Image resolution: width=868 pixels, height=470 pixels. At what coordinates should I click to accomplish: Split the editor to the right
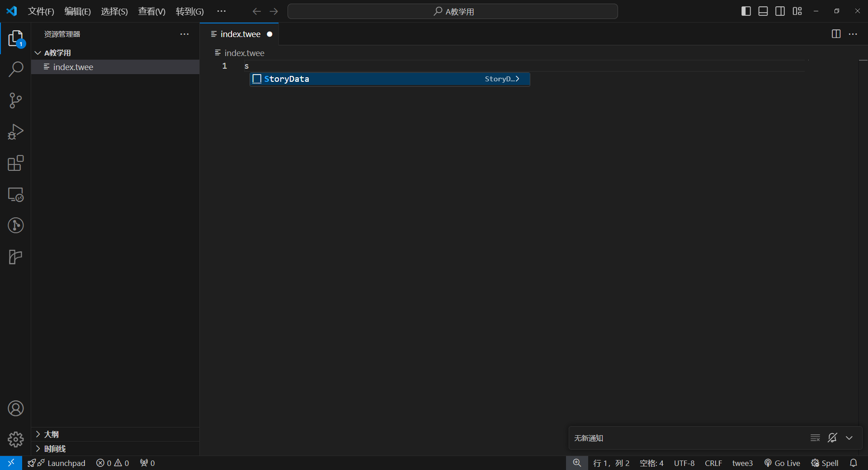pos(836,34)
